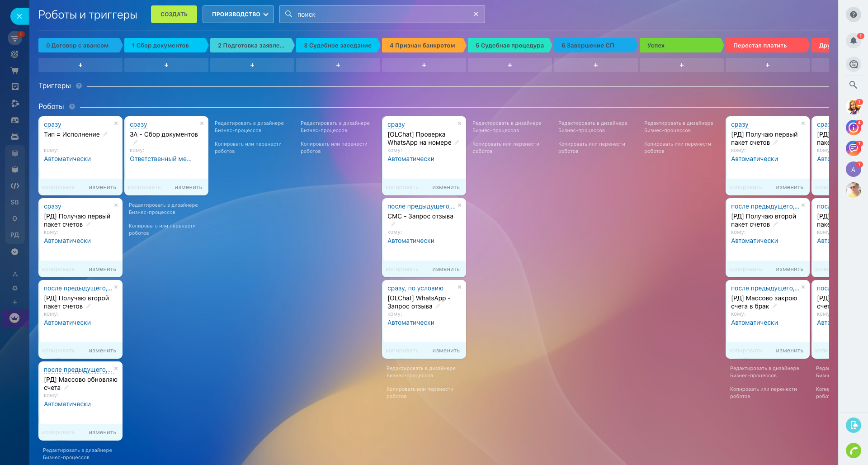The image size is (868, 465).
Task: Remove the '[OLChat] Проверка WhatsApp на номере' robot
Action: point(459,123)
